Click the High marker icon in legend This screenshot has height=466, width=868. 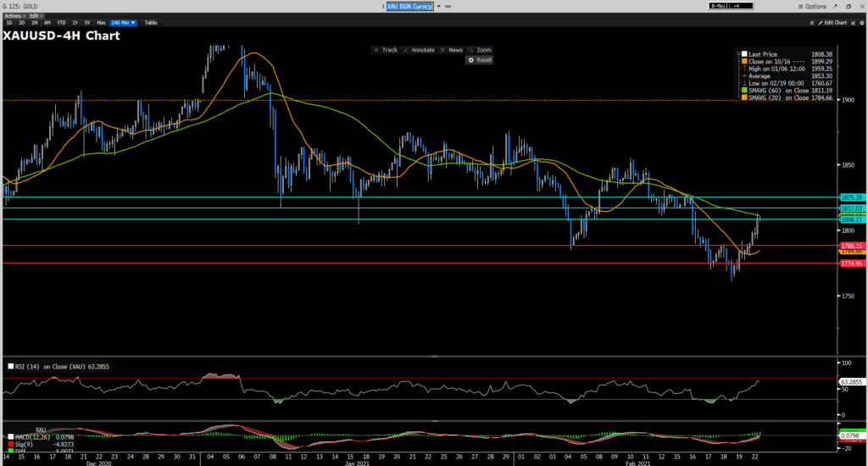744,69
